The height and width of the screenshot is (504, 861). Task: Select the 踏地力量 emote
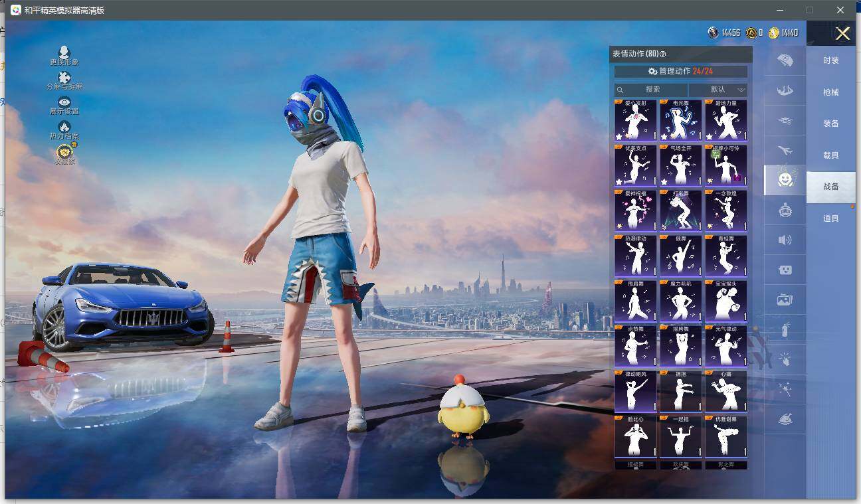coord(726,121)
